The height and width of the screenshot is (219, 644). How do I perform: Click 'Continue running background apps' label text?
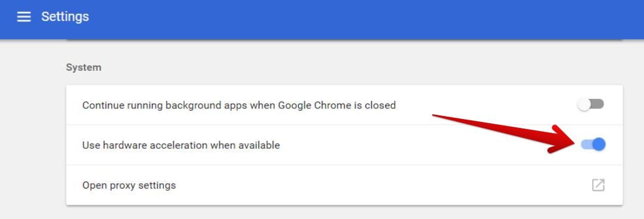[164, 105]
